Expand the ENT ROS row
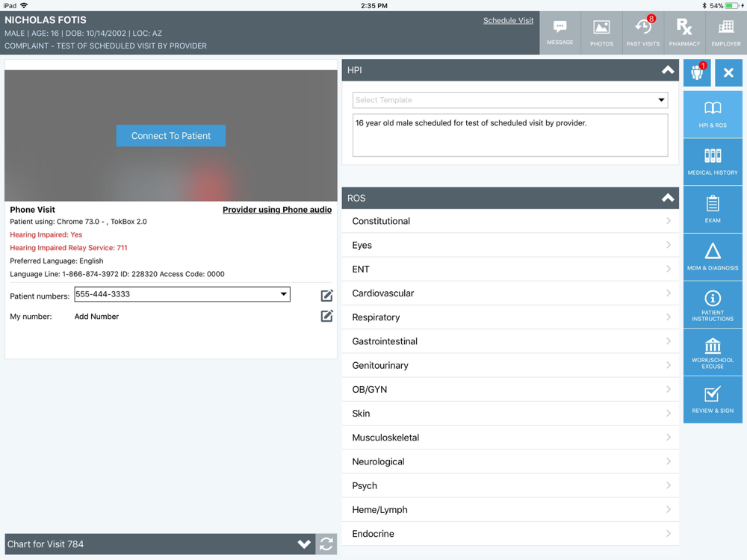The width and height of the screenshot is (747, 560). click(510, 269)
